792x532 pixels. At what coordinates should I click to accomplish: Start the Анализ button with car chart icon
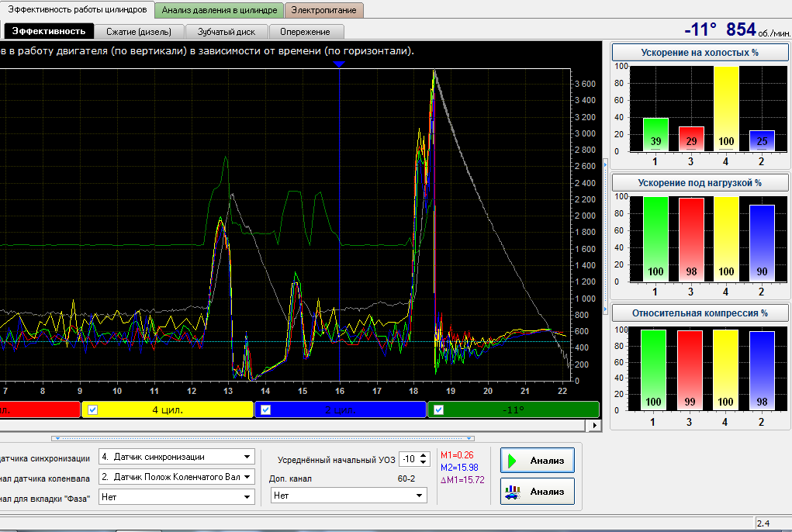[538, 491]
